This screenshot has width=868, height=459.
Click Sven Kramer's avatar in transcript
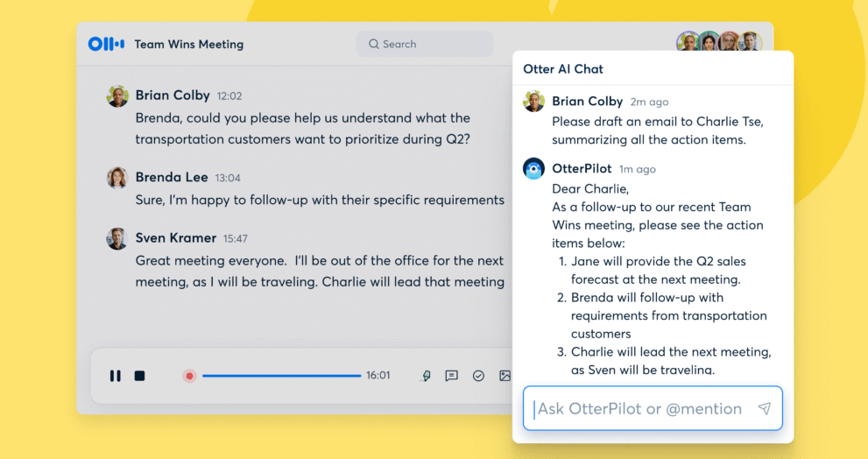point(117,238)
